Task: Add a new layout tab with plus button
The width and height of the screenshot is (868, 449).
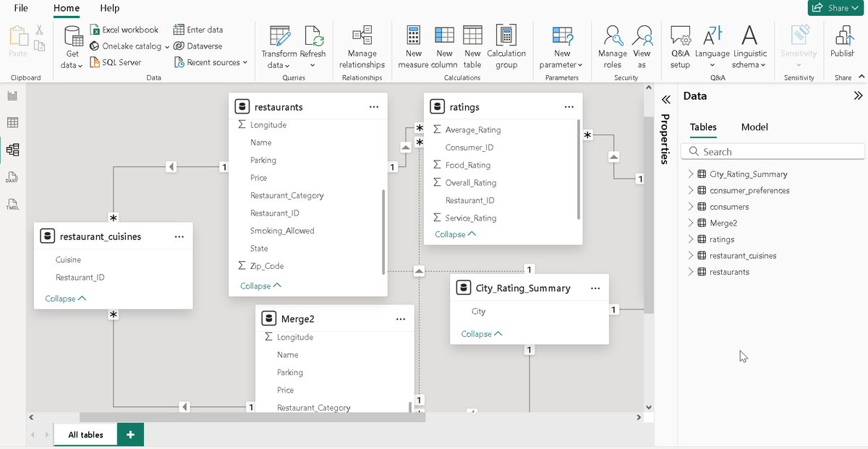Action: [130, 435]
